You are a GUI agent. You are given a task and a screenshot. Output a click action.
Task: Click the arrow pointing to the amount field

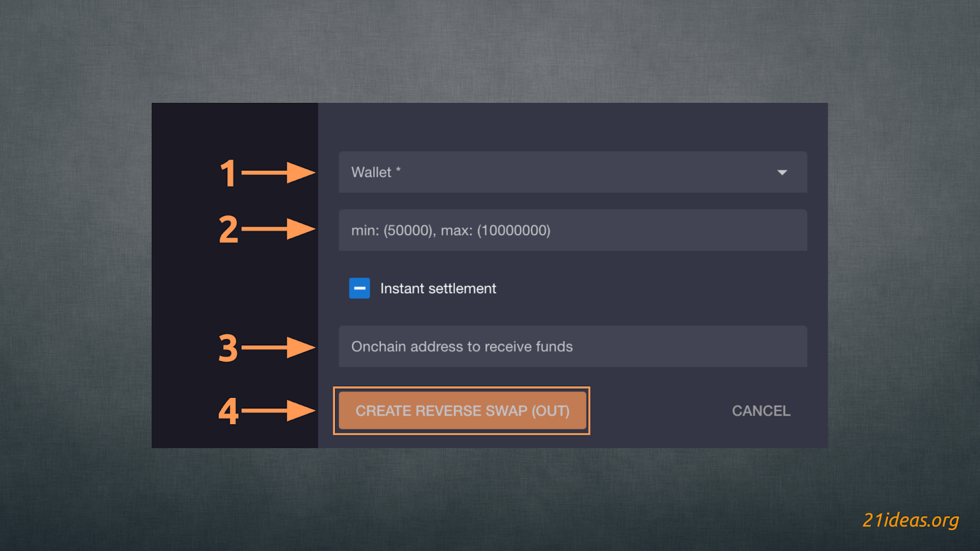[279, 229]
